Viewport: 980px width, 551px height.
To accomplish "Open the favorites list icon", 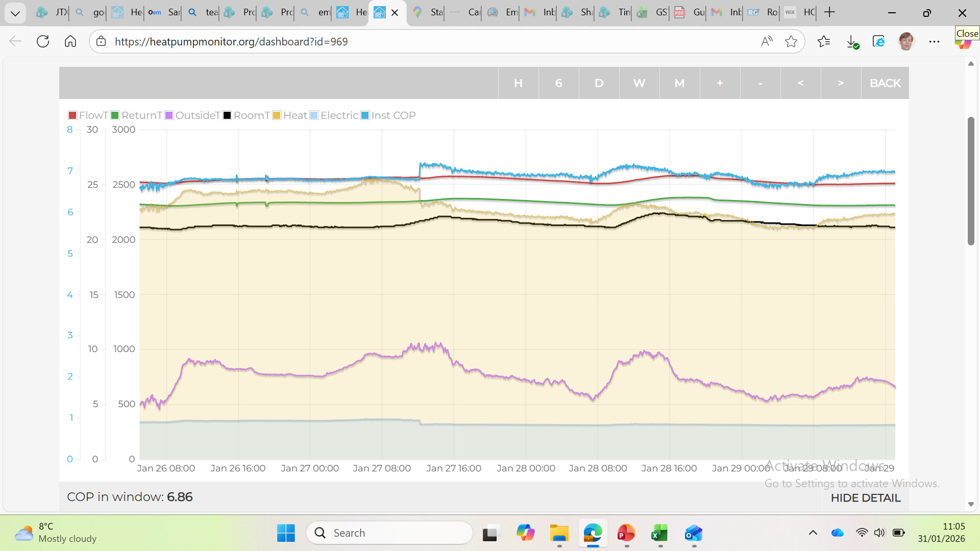I will (x=823, y=41).
